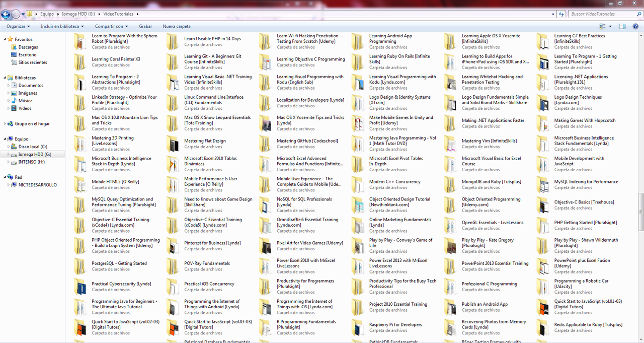Click the MySQL Indexing for Performance folder icon
The image size is (644, 343).
543,185
